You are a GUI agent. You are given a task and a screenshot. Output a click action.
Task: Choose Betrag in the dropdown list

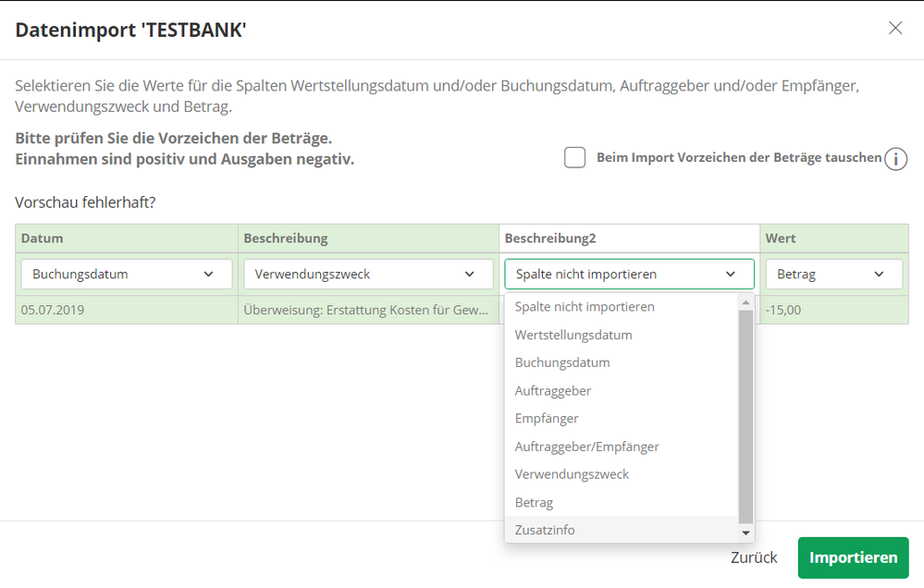tap(534, 503)
